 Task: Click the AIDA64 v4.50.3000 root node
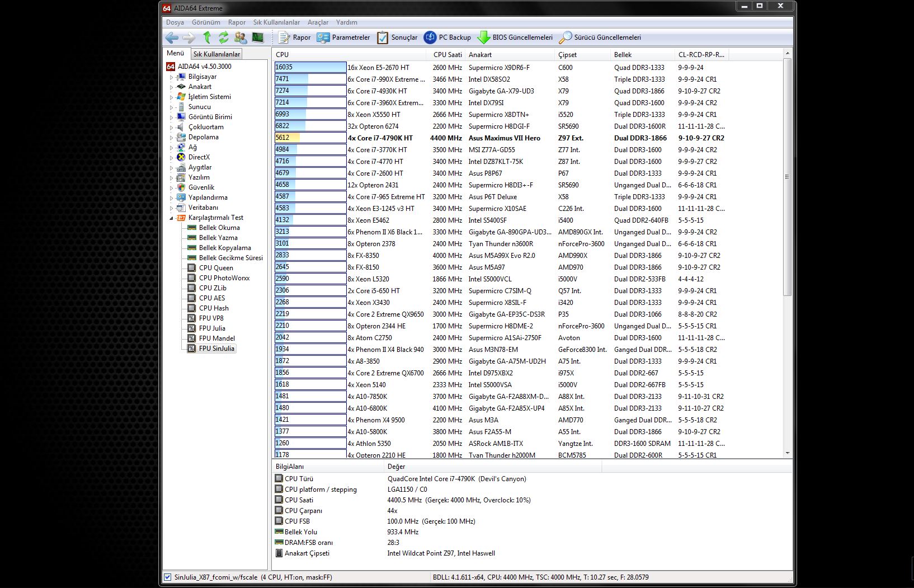pos(204,67)
